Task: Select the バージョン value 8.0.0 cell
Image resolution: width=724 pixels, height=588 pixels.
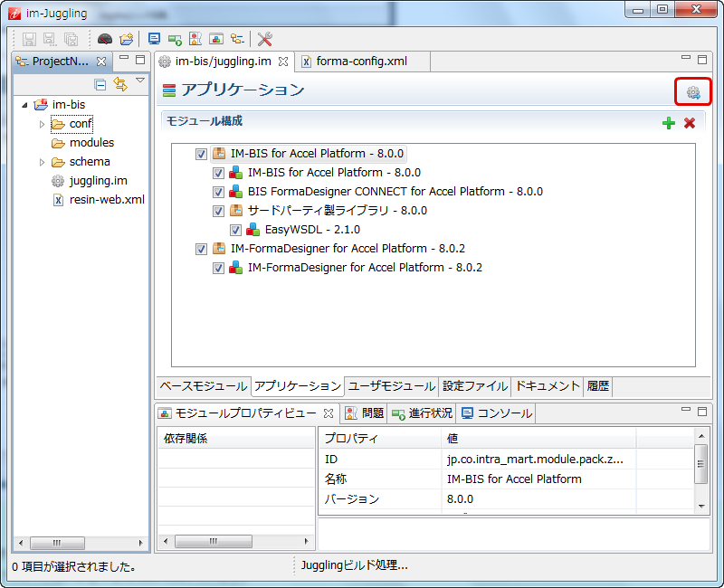Action: pos(538,499)
